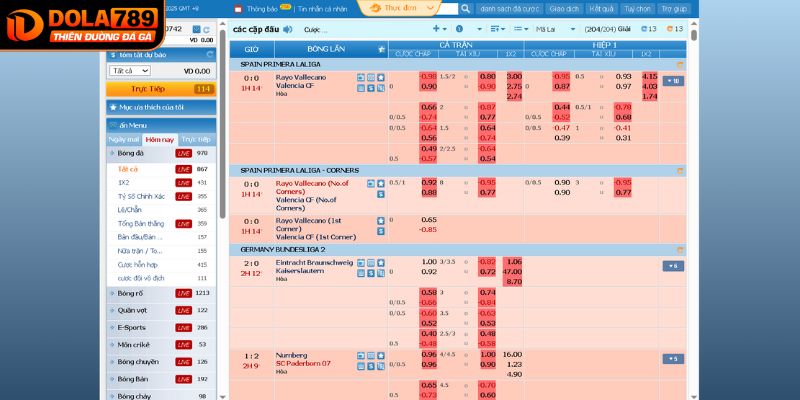Click the S icon beside Kaiserslautern
This screenshot has width=800, height=400.
[x=371, y=273]
